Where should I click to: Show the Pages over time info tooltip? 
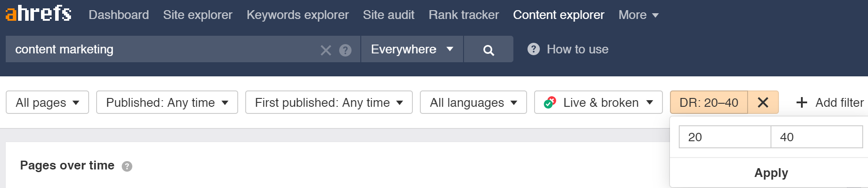point(127,166)
